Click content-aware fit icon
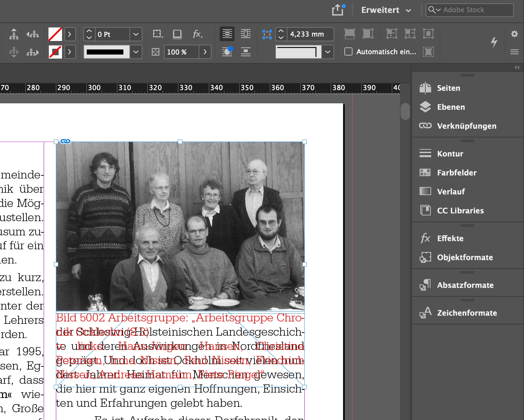The image size is (524, 420). (428, 52)
